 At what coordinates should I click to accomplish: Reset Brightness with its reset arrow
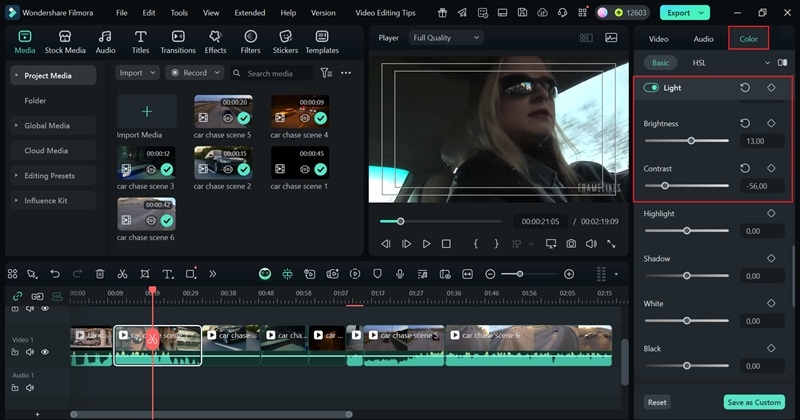click(745, 123)
